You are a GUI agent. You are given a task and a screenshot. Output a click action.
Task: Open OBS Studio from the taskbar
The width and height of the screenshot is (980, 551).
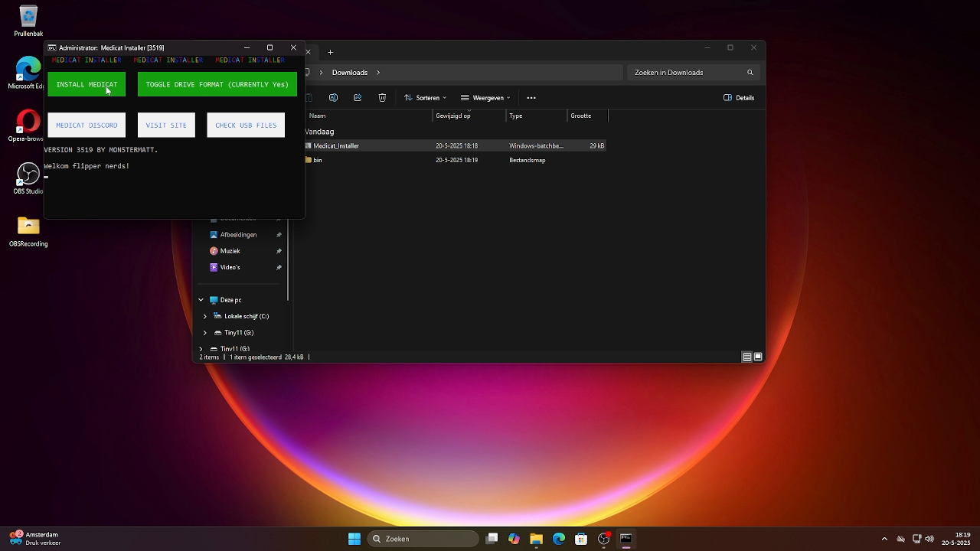(604, 539)
